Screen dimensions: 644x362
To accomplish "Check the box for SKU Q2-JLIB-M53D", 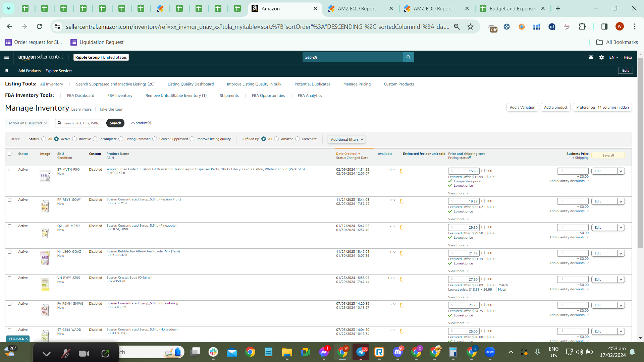I will click(x=10, y=226).
